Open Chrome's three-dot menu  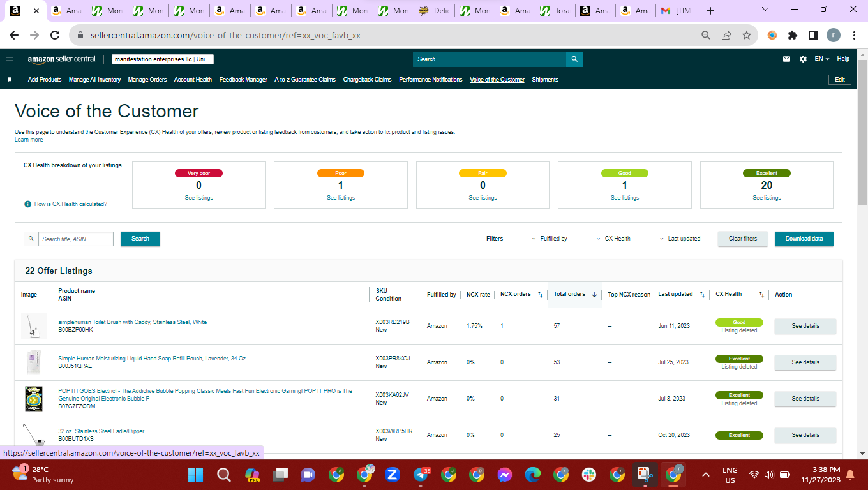click(x=854, y=36)
